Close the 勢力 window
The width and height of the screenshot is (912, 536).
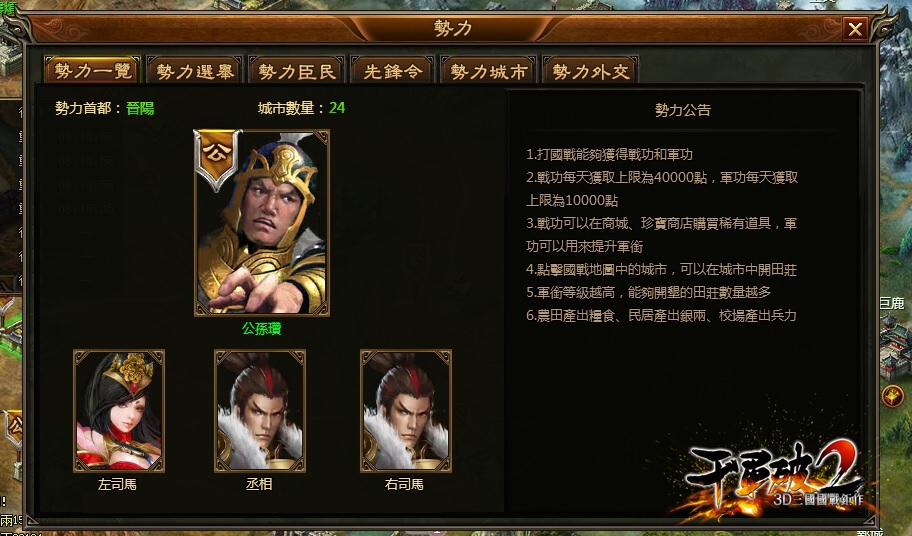[x=855, y=28]
